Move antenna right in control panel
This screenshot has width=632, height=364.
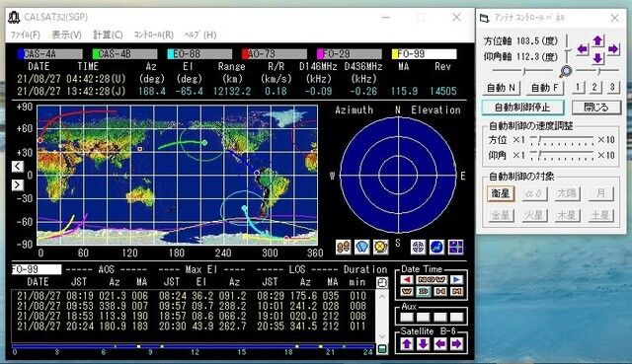point(613,49)
